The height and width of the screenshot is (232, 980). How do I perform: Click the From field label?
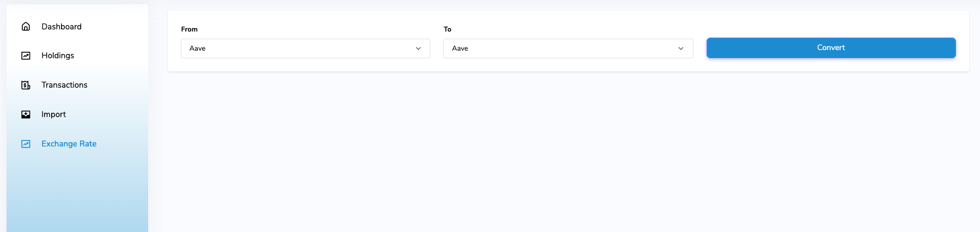pos(190,29)
